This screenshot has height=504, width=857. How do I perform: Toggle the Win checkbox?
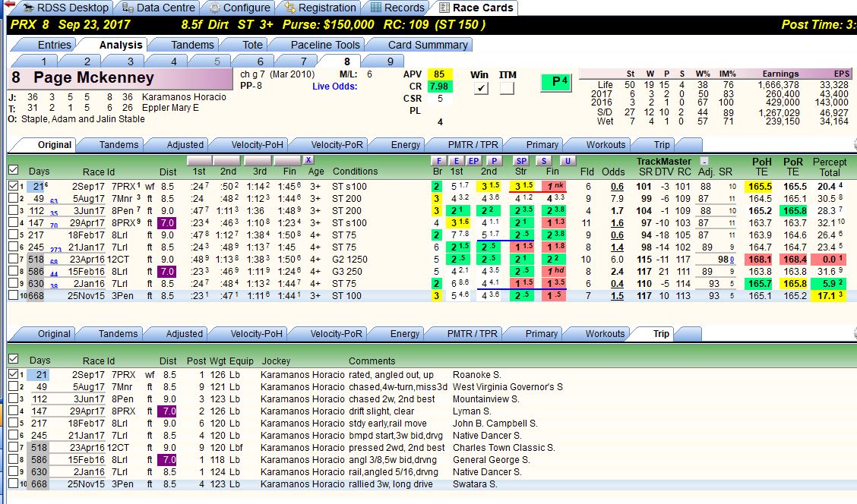point(480,88)
